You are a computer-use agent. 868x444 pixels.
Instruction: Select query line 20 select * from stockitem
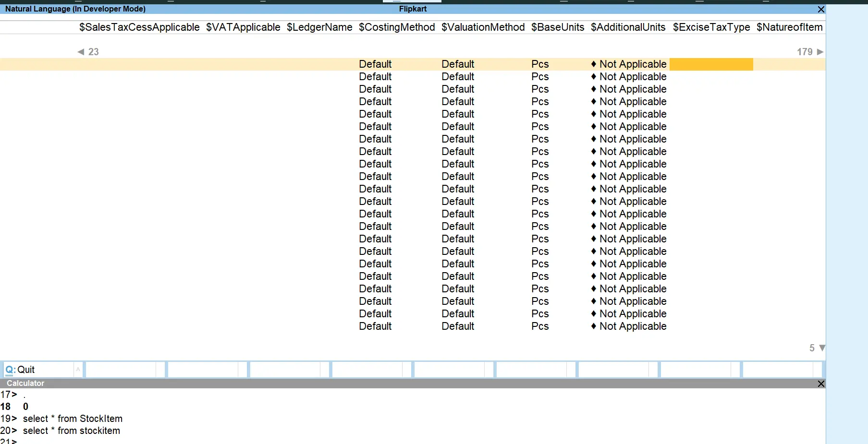[x=71, y=431]
